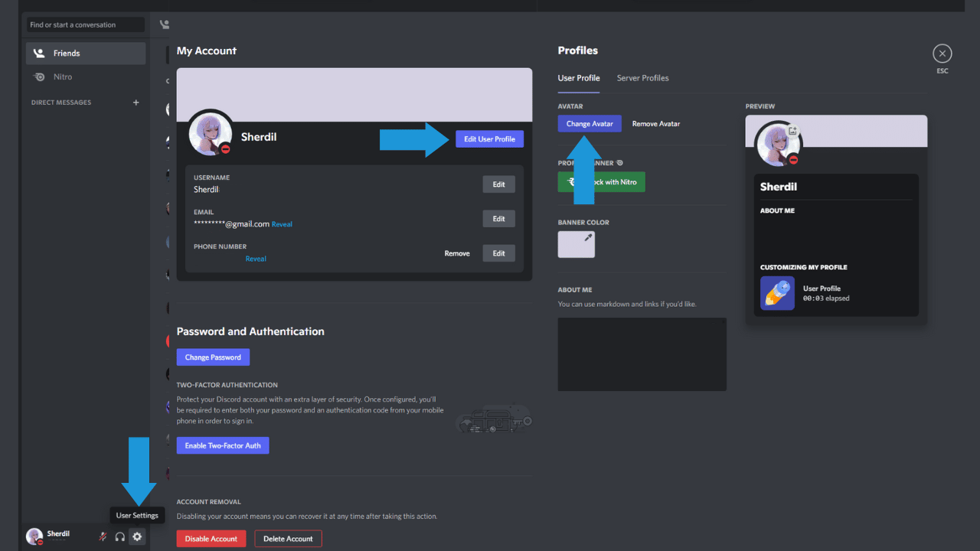
Task: Click the add-avatar icon on the preview picture
Action: tap(792, 130)
